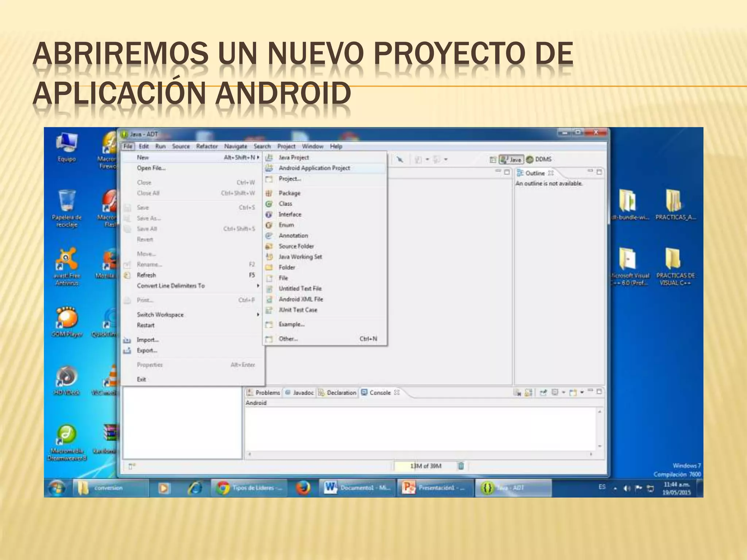Click the JUnit Test Case icon
Viewport: 747px width, 560px height.
[269, 310]
